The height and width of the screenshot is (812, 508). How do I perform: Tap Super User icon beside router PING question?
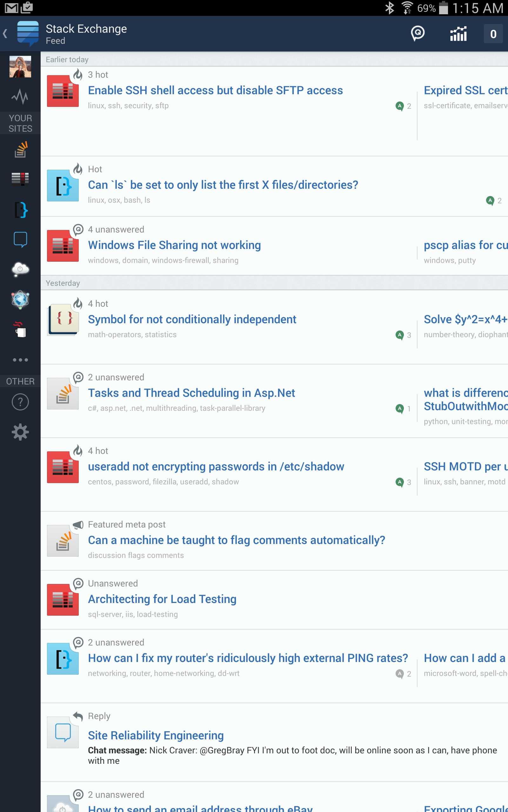[63, 659]
